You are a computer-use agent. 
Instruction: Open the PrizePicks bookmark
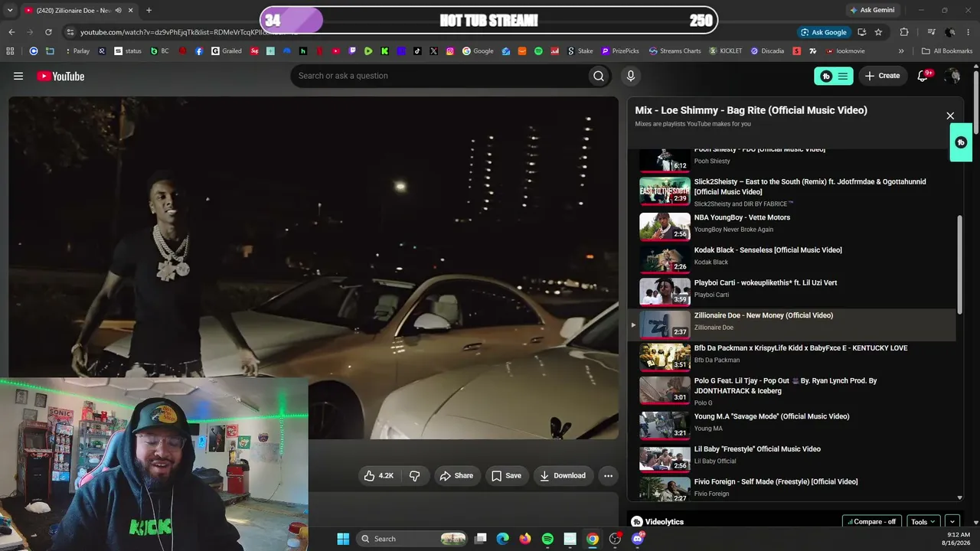620,51
